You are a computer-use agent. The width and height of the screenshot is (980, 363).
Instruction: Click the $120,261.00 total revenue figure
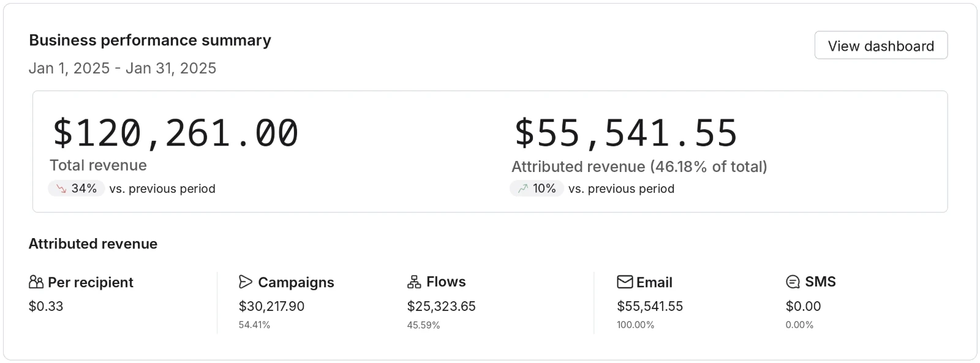coord(175,133)
